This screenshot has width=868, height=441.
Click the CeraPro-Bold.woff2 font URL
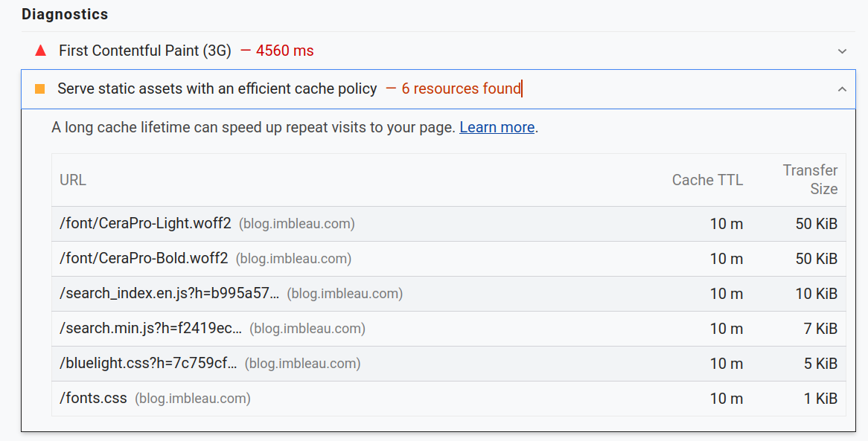pyautogui.click(x=144, y=259)
